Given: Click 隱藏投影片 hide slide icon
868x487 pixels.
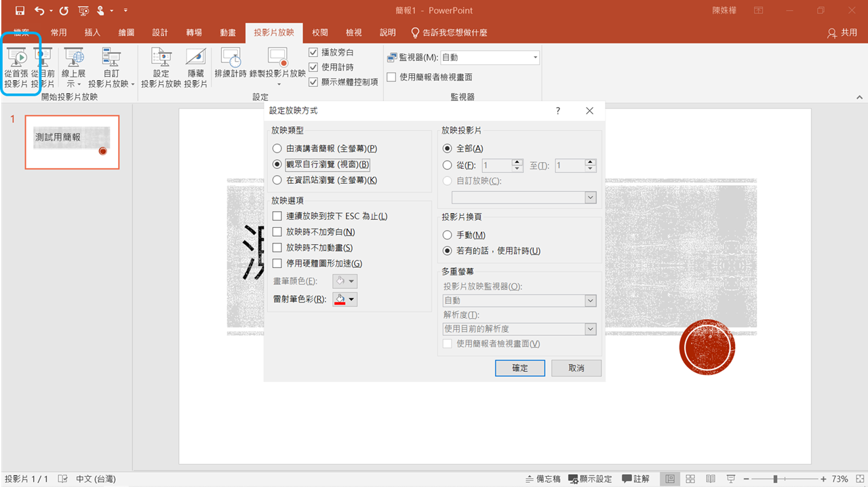Looking at the screenshot, I should click(195, 59).
